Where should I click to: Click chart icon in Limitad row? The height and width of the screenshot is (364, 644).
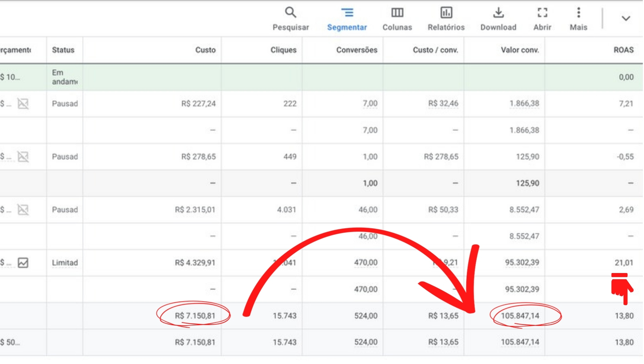coord(23,263)
